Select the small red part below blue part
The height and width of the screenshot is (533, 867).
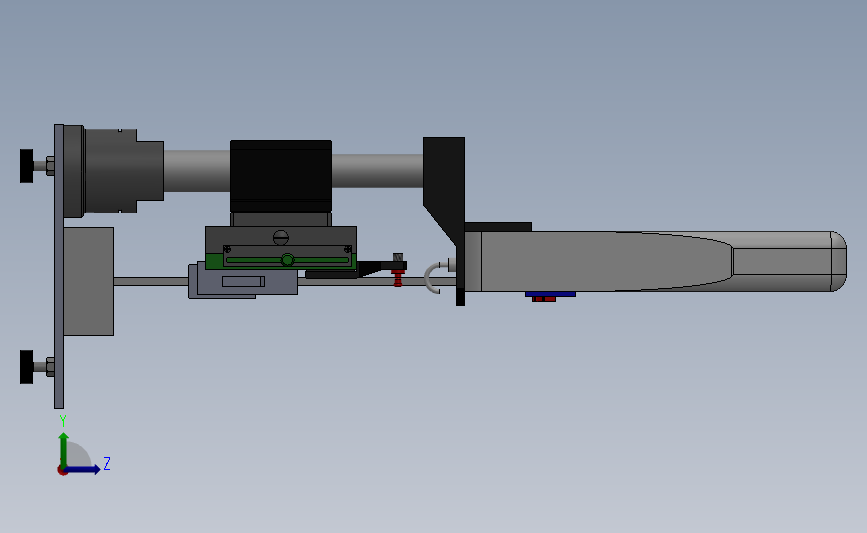(x=544, y=299)
